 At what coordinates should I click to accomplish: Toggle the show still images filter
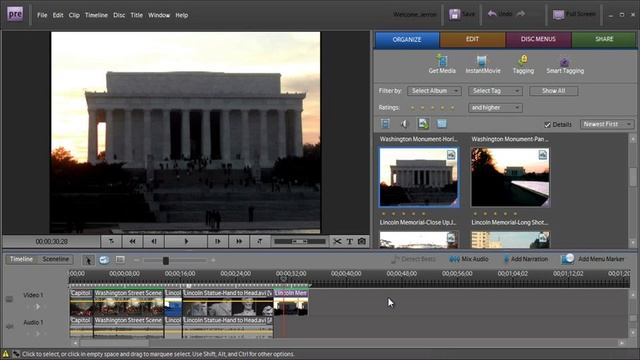[x=423, y=124]
